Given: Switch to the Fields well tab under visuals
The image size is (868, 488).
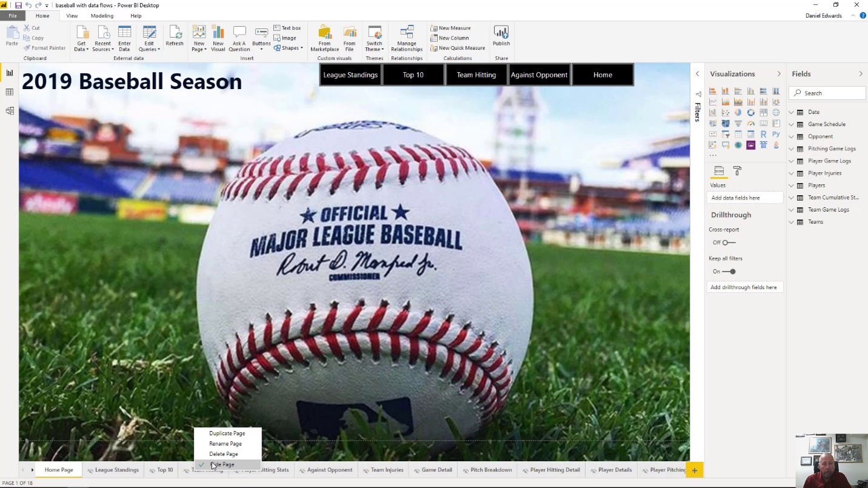Looking at the screenshot, I should tap(719, 171).
